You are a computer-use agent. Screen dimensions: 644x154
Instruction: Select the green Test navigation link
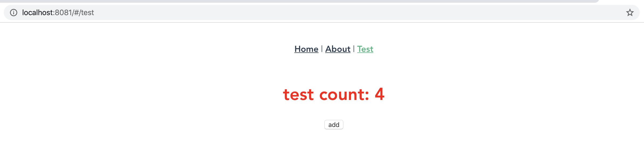365,49
